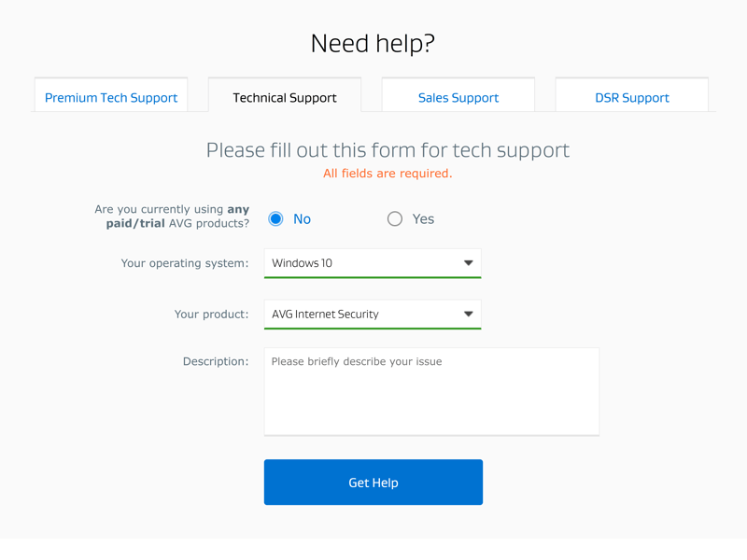This screenshot has width=747, height=560.
Task: Open the DSR Support tab
Action: 632,95
